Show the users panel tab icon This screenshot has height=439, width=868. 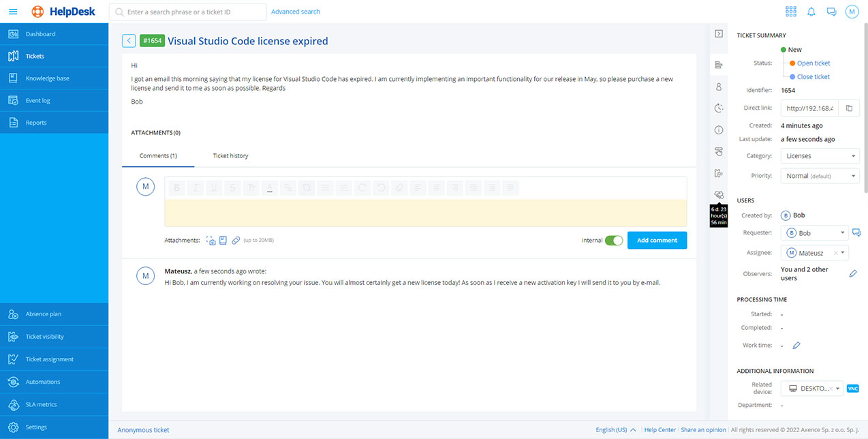pyautogui.click(x=719, y=87)
